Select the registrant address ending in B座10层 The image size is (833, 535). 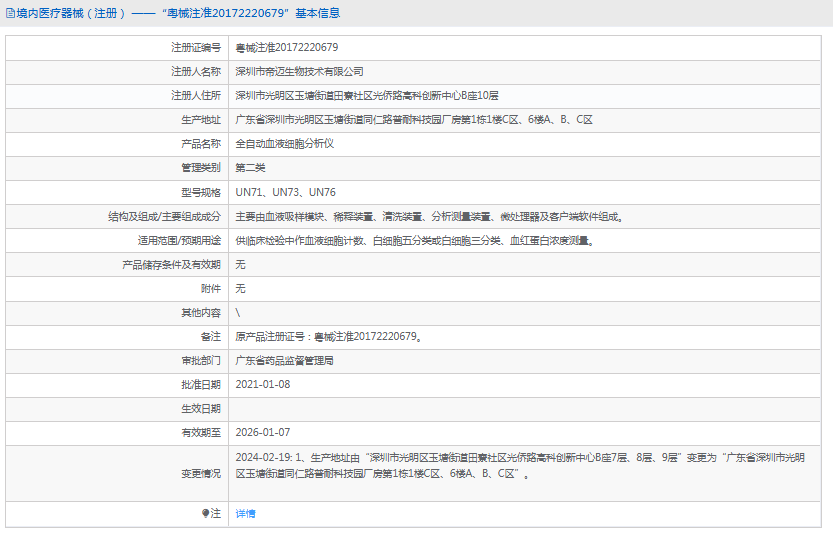point(367,96)
